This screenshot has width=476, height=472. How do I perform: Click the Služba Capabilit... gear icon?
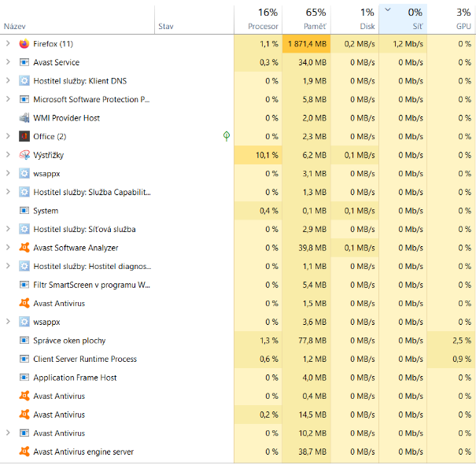point(24,192)
